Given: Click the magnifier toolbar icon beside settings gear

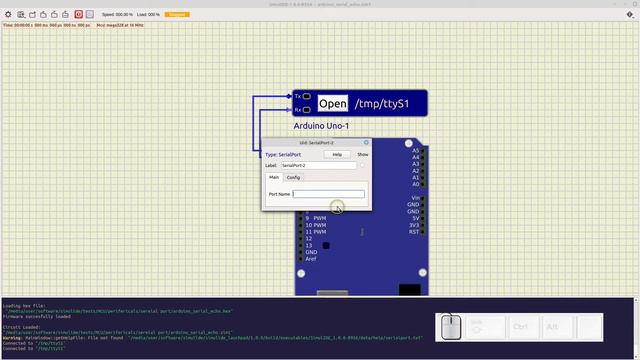Looking at the screenshot, I should (21, 14).
